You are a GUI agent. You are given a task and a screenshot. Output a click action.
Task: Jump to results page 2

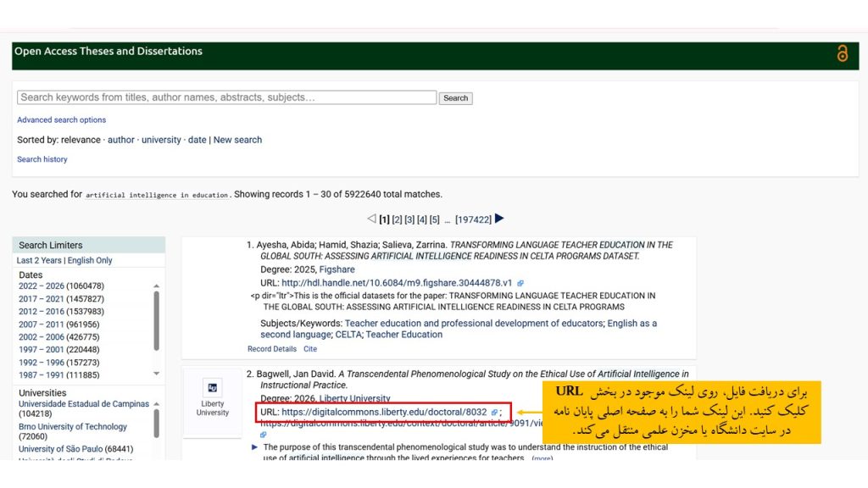397,219
